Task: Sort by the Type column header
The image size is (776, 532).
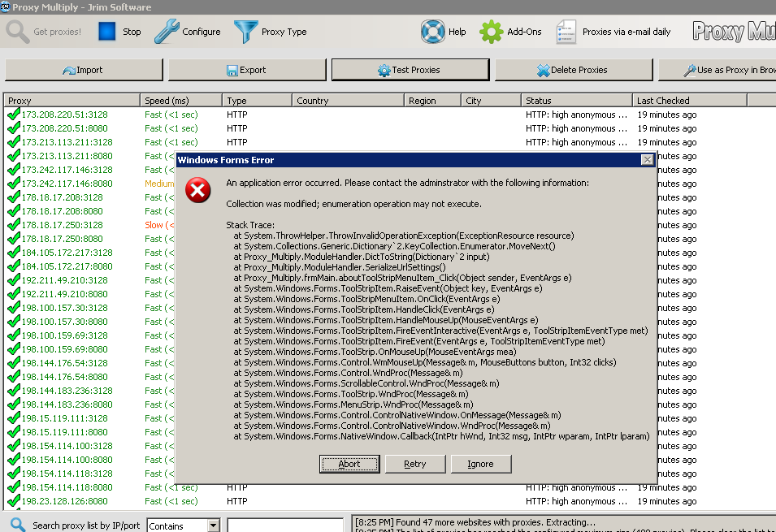Action: pyautogui.click(x=258, y=101)
